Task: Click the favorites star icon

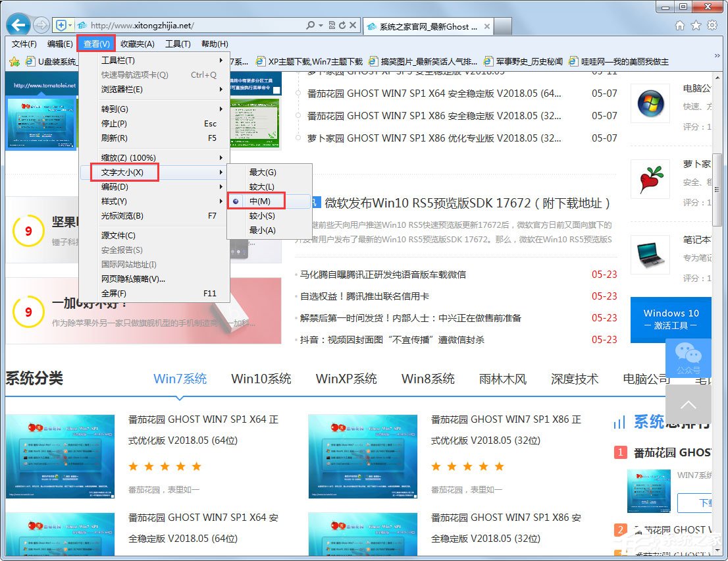Action: 696,24
